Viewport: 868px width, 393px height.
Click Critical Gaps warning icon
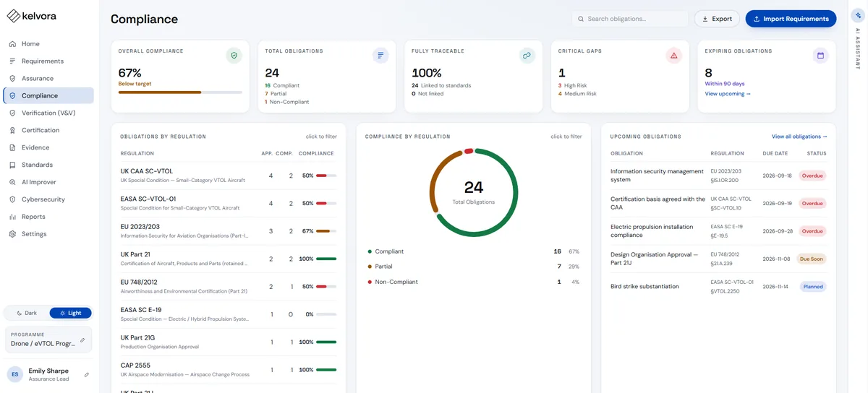[673, 55]
